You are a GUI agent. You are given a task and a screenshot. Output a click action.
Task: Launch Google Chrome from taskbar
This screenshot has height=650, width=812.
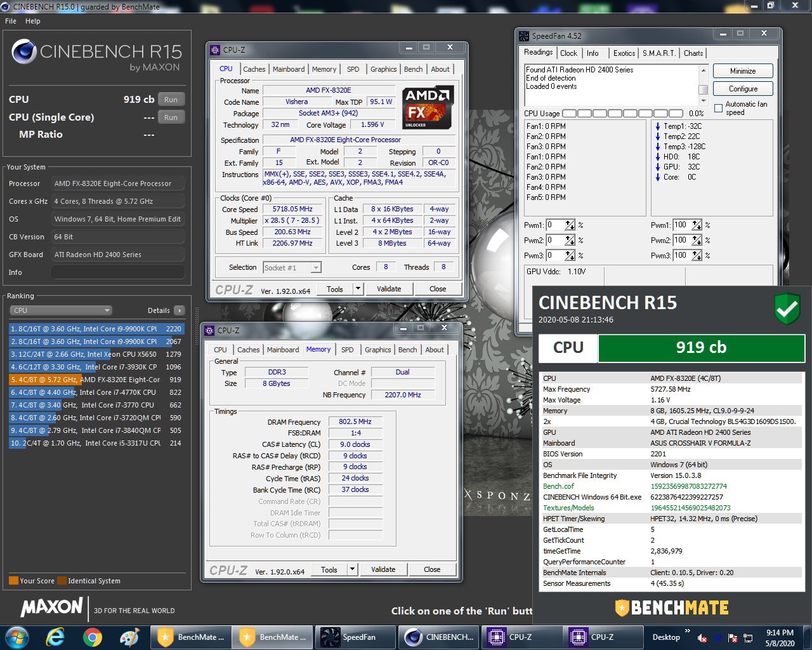click(92, 637)
